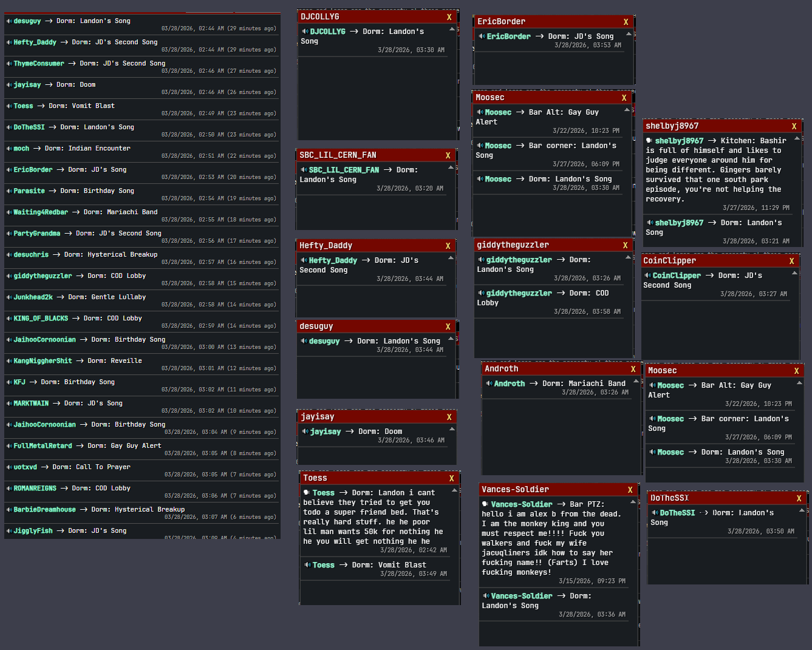Click speaker icon on giddytheguzzler's Landon's Song entry
The width and height of the screenshot is (812, 650).
[x=481, y=260]
